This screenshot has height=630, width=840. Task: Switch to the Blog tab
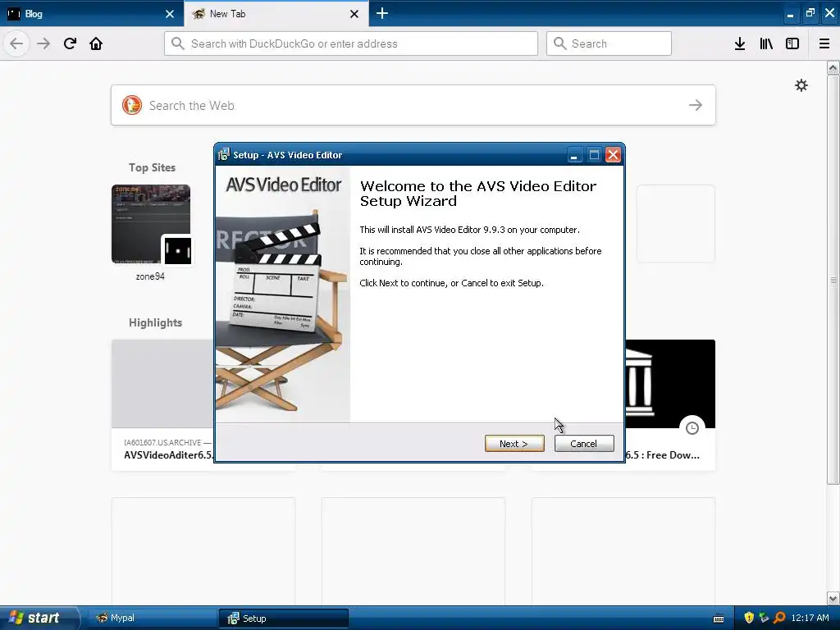tap(91, 14)
